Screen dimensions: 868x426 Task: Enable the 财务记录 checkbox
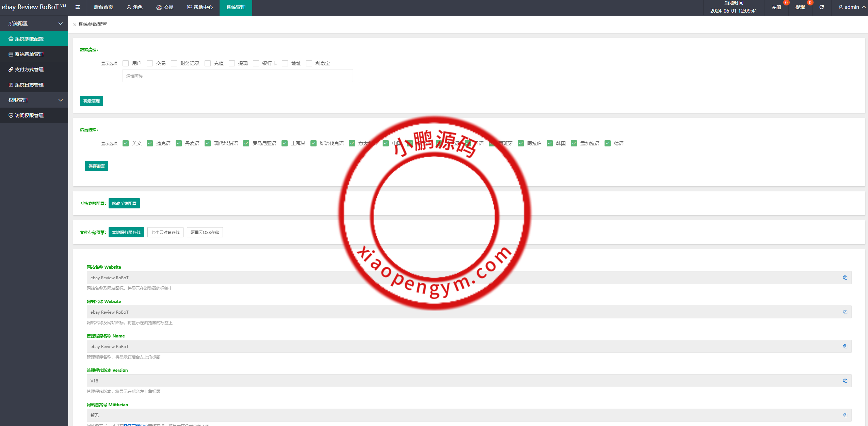[x=174, y=63]
